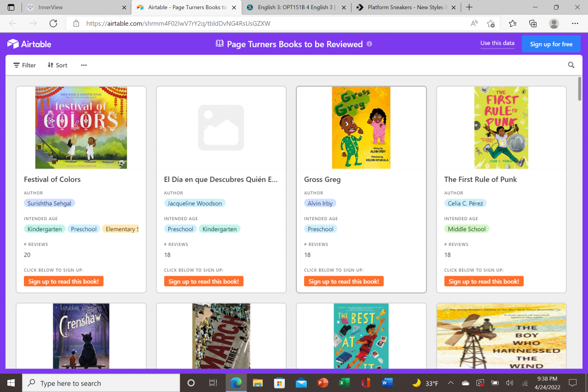Open the info icon beside page title
Viewport: 588px width, 392px height.
click(369, 44)
